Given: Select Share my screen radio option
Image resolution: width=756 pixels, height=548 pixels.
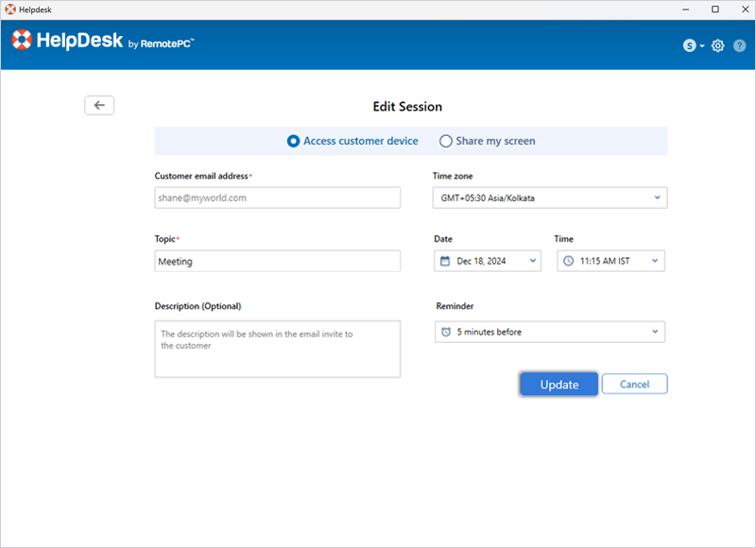Looking at the screenshot, I should 446,141.
